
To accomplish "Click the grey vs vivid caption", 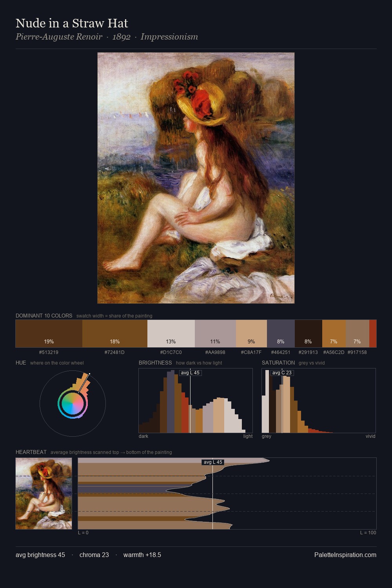I will [x=312, y=363].
